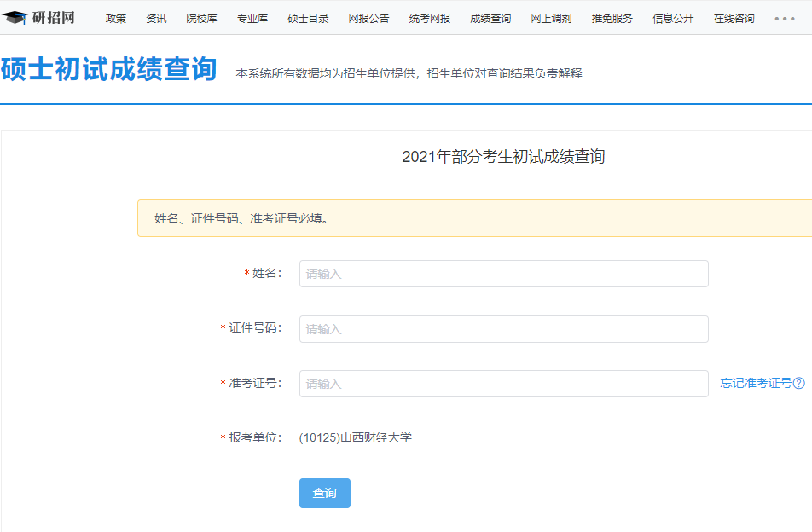812x532 pixels.
Task: Browse the 专业库 section
Action: pos(252,17)
